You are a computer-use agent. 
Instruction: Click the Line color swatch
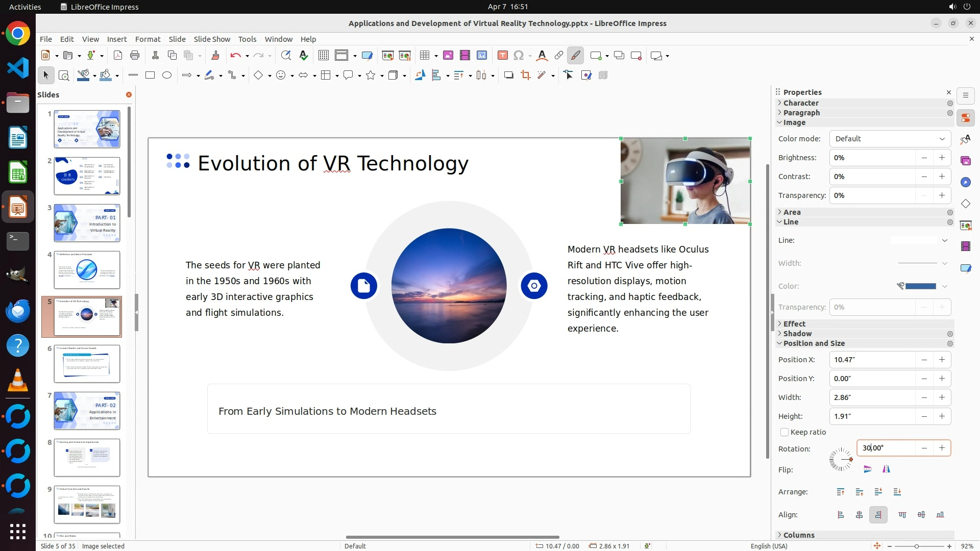tap(920, 286)
